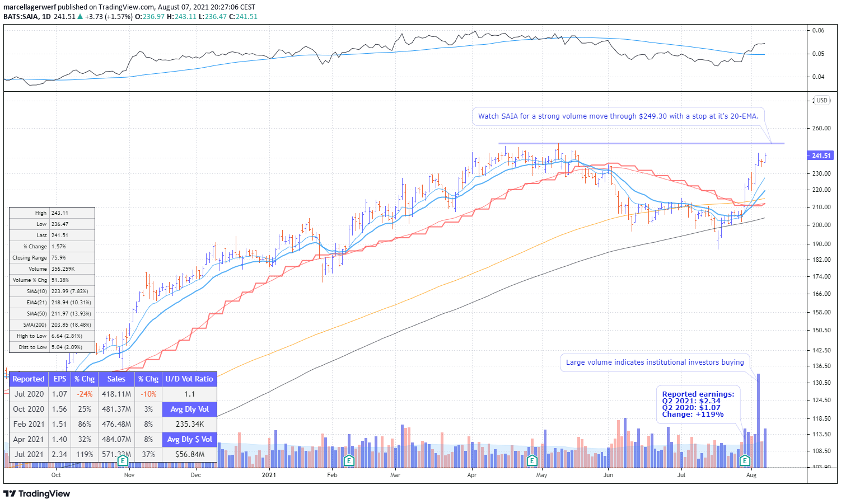Click the 'Dist to Low' row in stats table
The image size is (841, 504).
point(52,347)
